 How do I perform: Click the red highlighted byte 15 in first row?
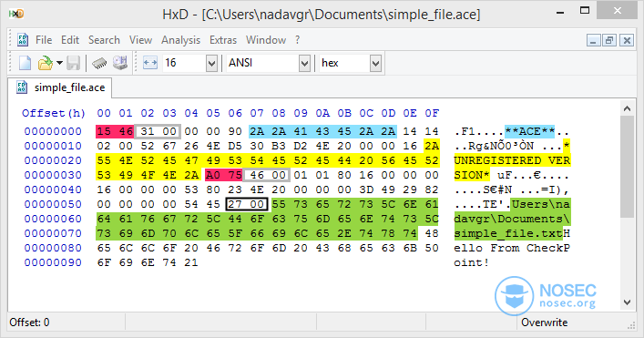pos(104,131)
